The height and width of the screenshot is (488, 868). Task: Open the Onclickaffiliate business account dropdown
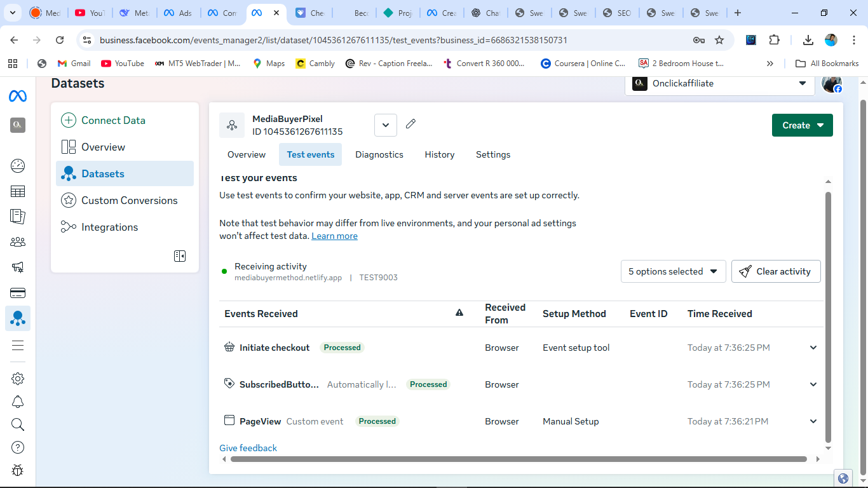tap(720, 83)
